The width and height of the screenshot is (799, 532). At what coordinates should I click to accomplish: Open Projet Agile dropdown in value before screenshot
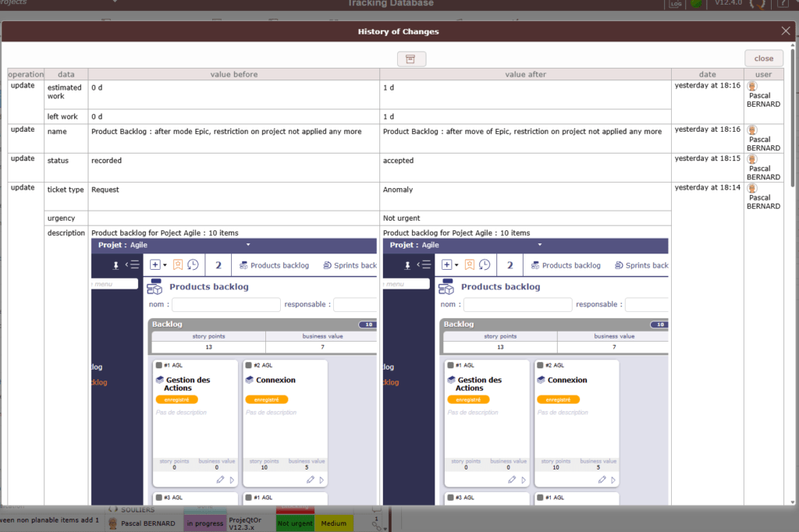click(248, 245)
